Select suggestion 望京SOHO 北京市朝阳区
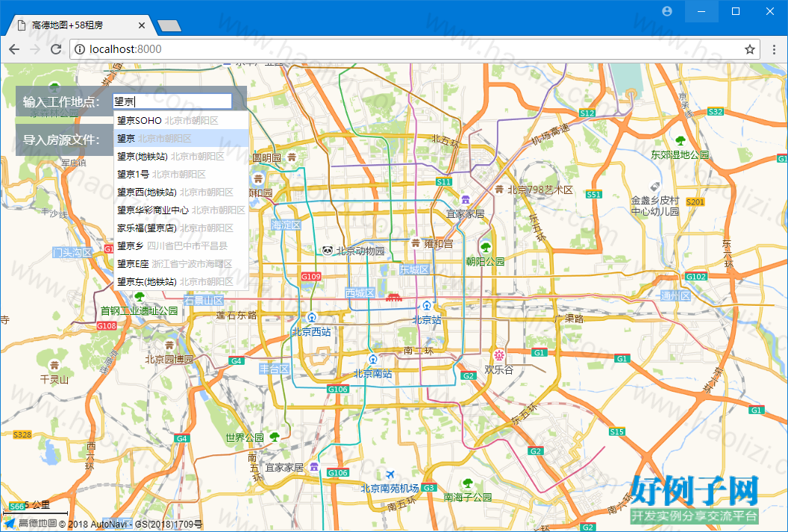Image resolution: width=788 pixels, height=532 pixels. (181, 121)
